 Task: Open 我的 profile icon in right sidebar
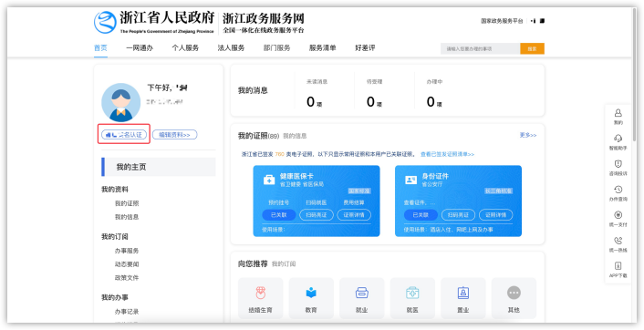coord(618,113)
